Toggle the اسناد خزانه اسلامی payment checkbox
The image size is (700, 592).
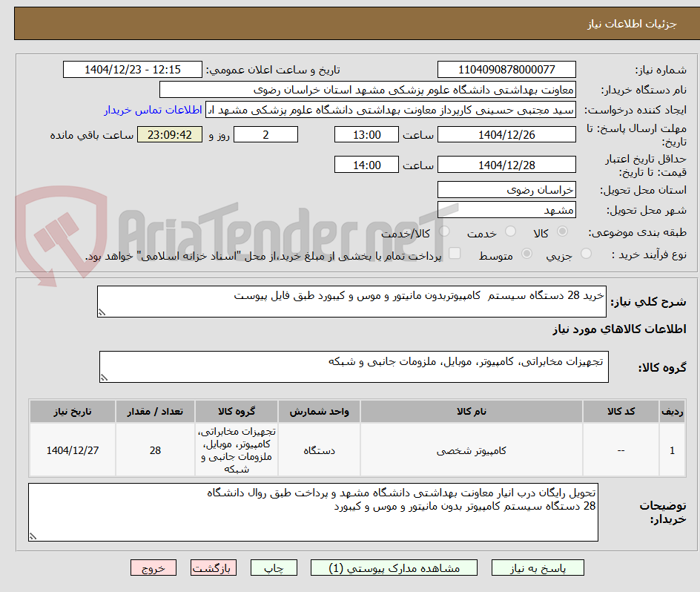[455, 253]
